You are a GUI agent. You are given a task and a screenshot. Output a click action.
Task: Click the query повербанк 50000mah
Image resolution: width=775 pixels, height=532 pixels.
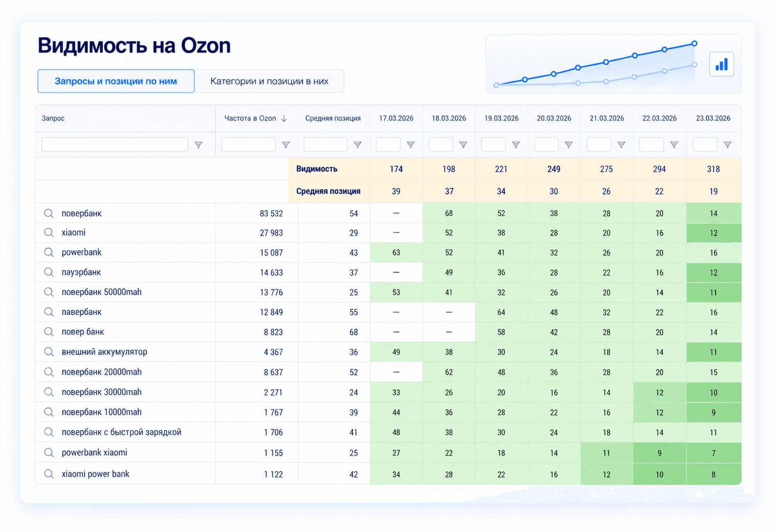tap(101, 292)
